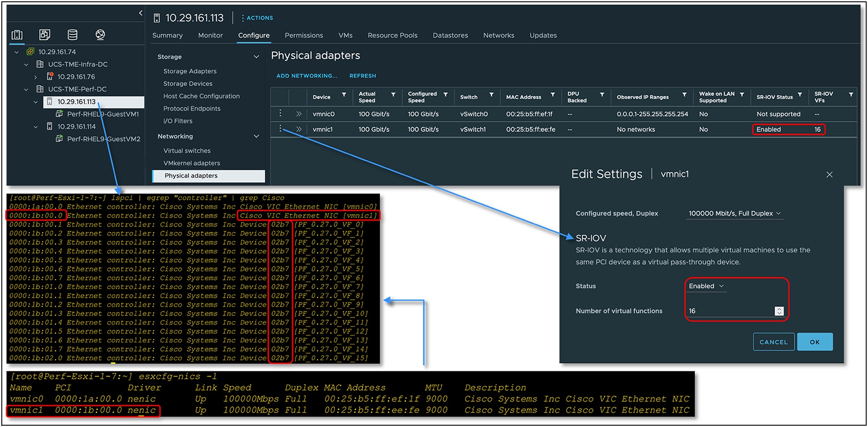
Task: Click the MAC Address filter icon
Action: 553,95
